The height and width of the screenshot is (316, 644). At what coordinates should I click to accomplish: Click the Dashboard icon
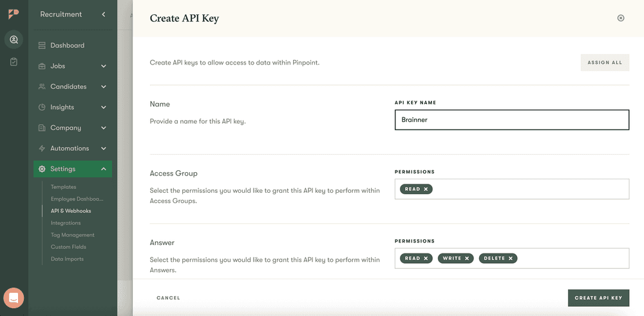click(42, 46)
